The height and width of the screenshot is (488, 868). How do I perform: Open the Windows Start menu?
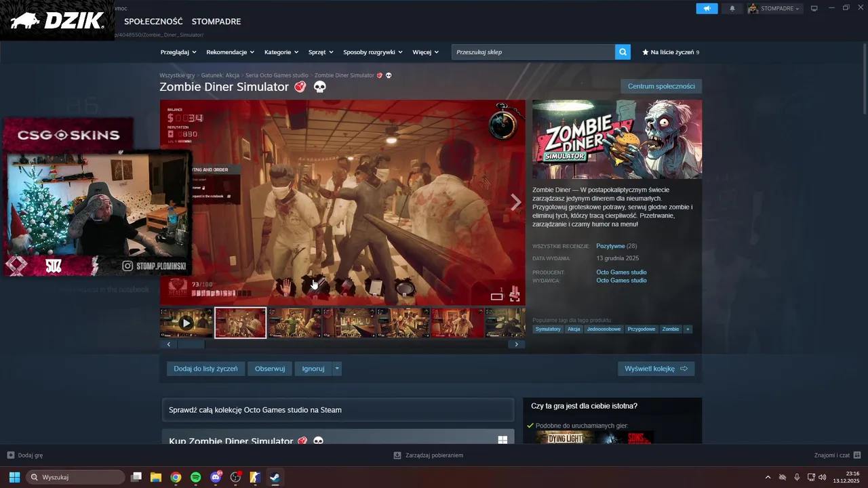(14, 477)
